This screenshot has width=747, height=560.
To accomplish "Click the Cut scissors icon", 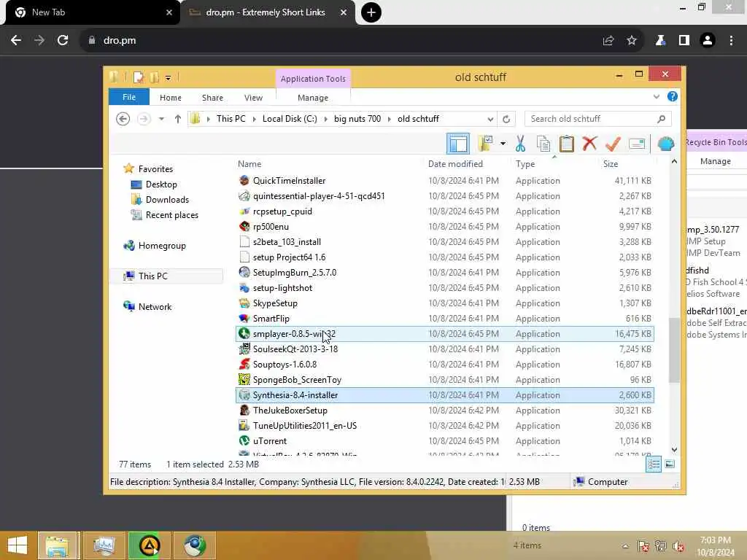I will (520, 144).
